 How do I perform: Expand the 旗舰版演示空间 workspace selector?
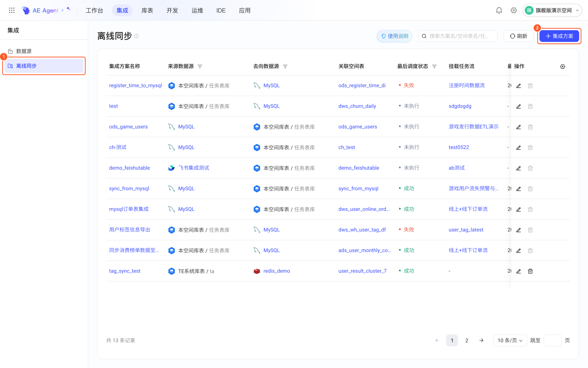pyautogui.click(x=552, y=10)
